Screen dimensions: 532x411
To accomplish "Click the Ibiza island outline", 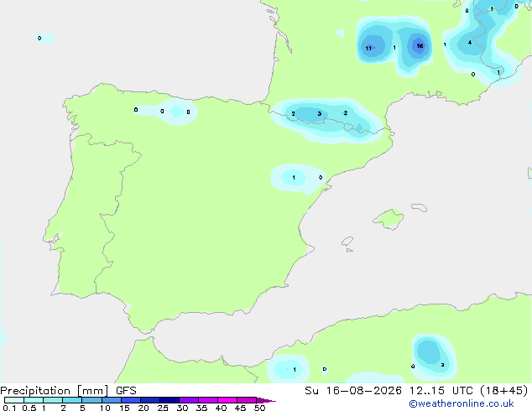I will 347,242.
